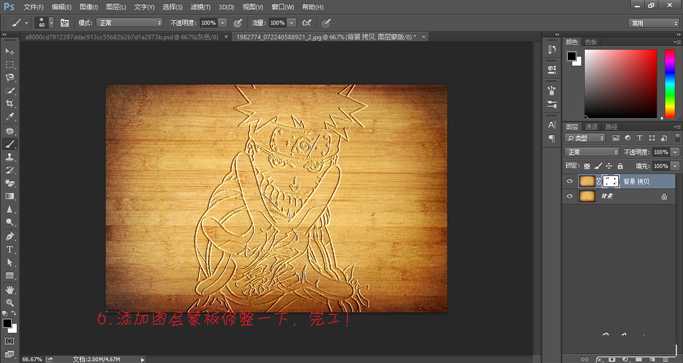This screenshot has width=683, height=363.
Task: Open the Character panel icon
Action: (x=552, y=125)
